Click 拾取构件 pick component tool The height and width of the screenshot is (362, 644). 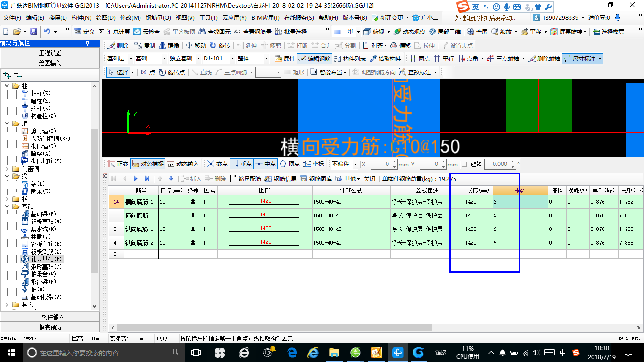pyautogui.click(x=386, y=59)
